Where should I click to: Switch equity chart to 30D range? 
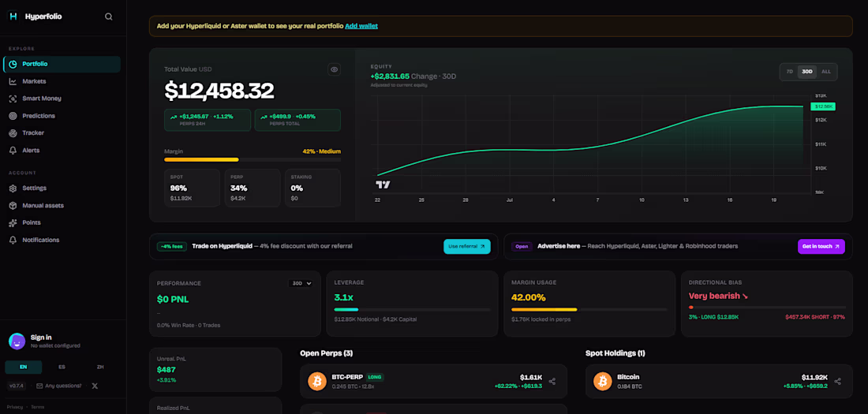coord(807,72)
